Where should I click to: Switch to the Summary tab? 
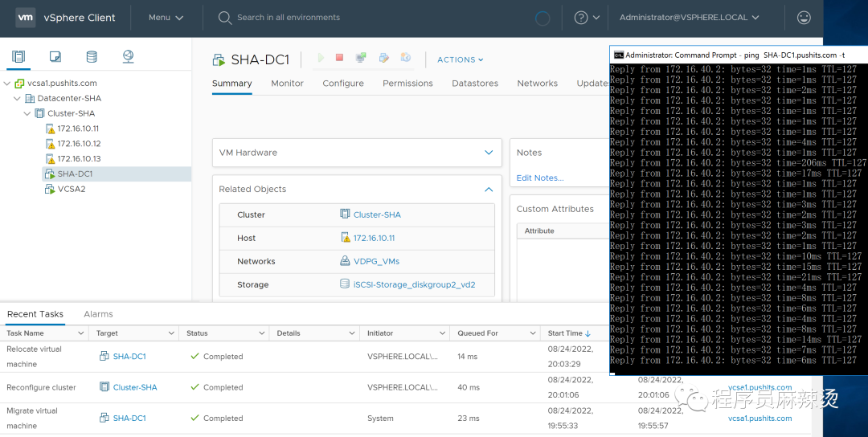pyautogui.click(x=232, y=84)
